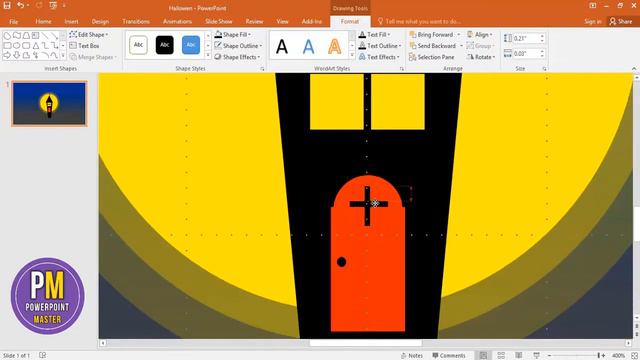The height and width of the screenshot is (360, 640).
Task: Switch to the Insert tab
Action: point(71,21)
